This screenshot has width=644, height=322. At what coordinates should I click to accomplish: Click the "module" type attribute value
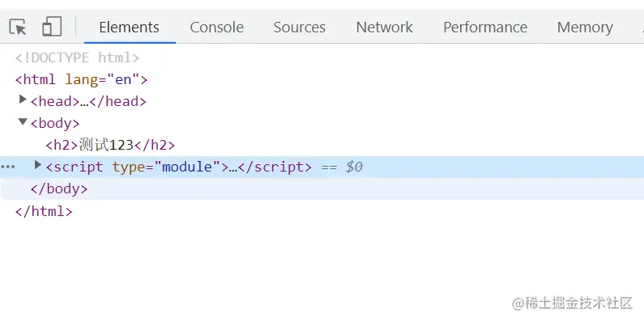click(x=187, y=167)
